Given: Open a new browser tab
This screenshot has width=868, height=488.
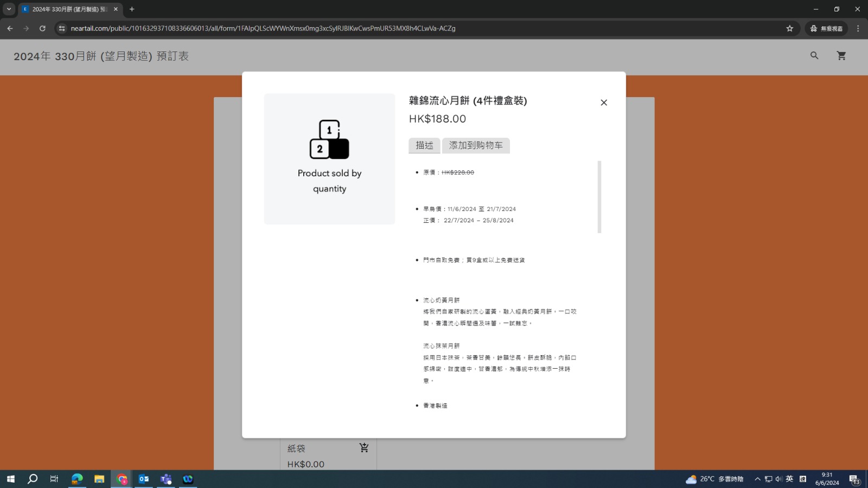Looking at the screenshot, I should (132, 9).
